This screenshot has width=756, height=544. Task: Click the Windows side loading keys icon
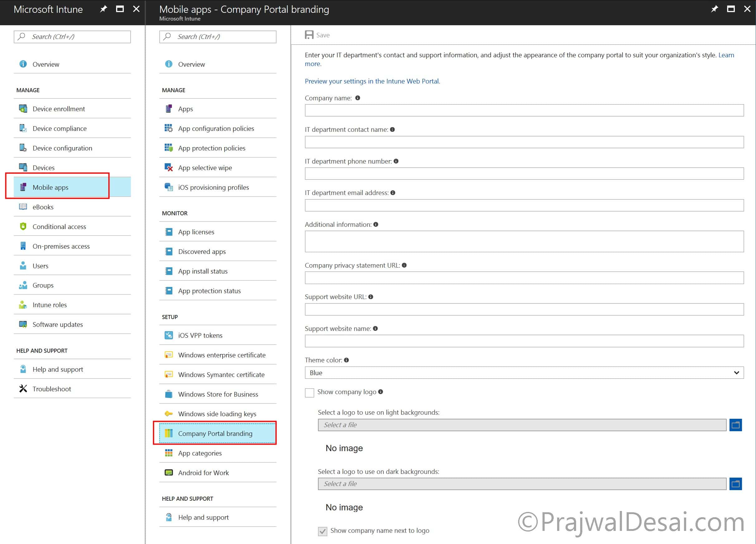(x=169, y=414)
